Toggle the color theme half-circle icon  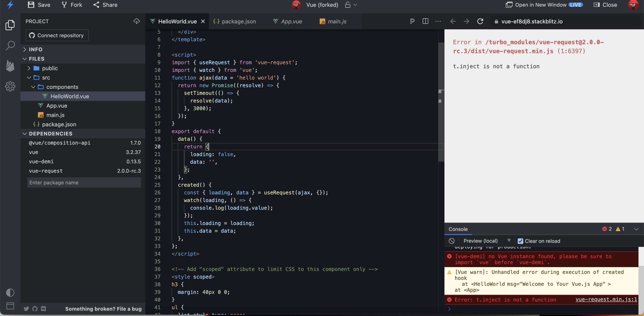pyautogui.click(x=10, y=292)
